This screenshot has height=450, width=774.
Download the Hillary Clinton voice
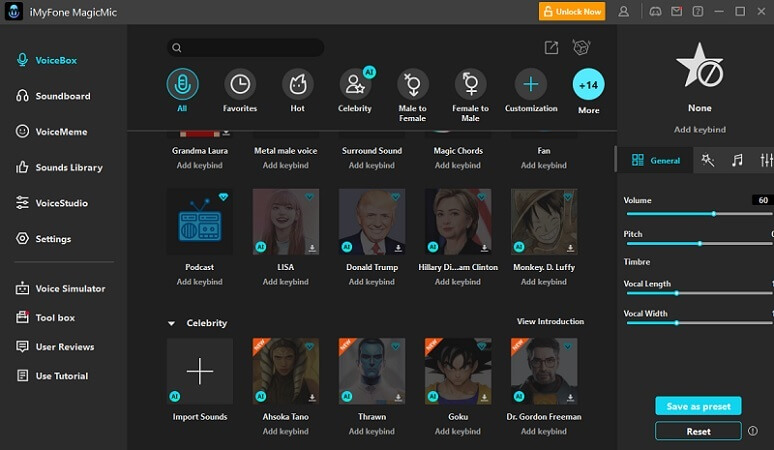[x=484, y=248]
